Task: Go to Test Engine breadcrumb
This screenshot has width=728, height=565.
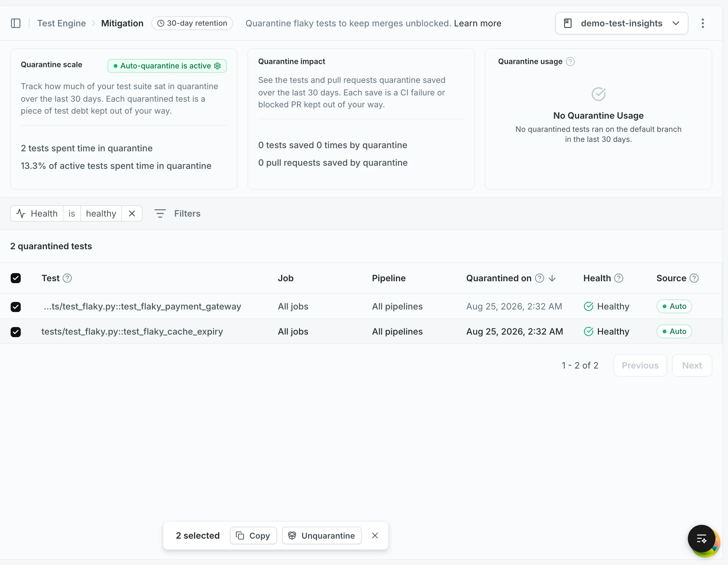Action: pos(61,23)
